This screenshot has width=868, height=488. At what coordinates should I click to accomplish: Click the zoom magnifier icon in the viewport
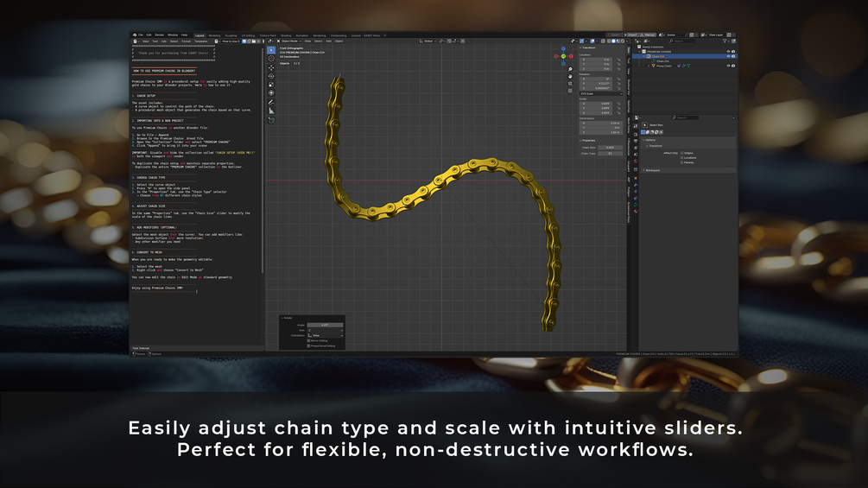tap(570, 70)
